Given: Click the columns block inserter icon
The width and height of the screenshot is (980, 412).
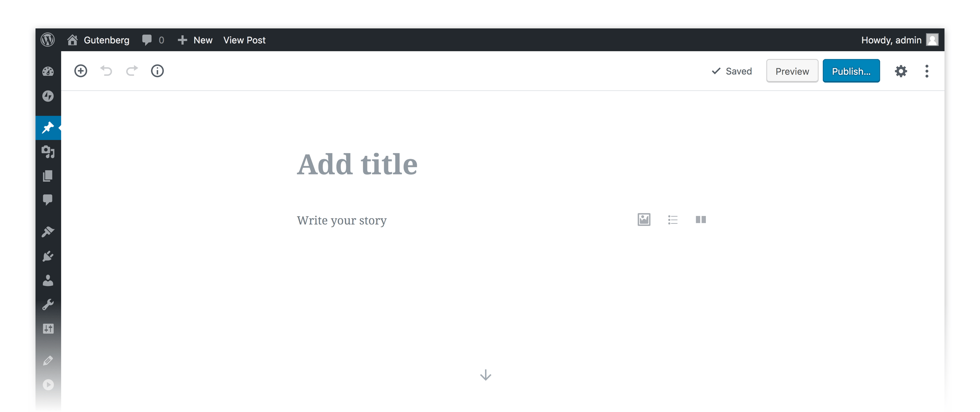Looking at the screenshot, I should pos(701,219).
